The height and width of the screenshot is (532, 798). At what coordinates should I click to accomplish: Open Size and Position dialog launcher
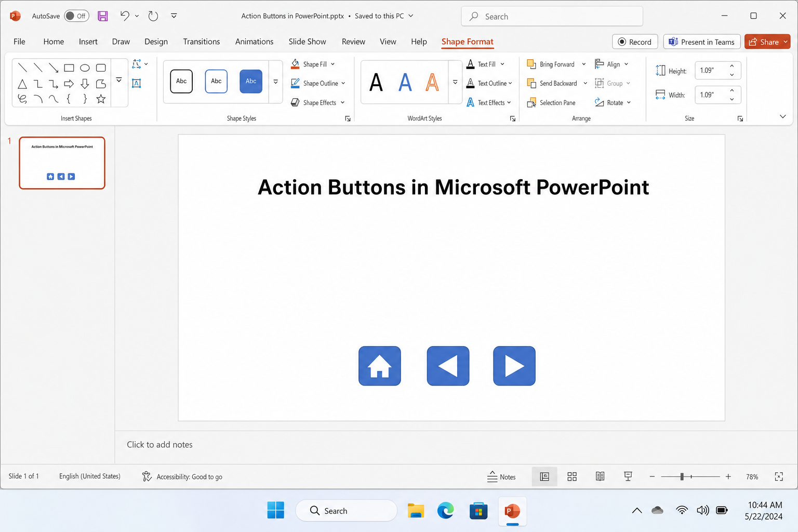[x=740, y=119]
